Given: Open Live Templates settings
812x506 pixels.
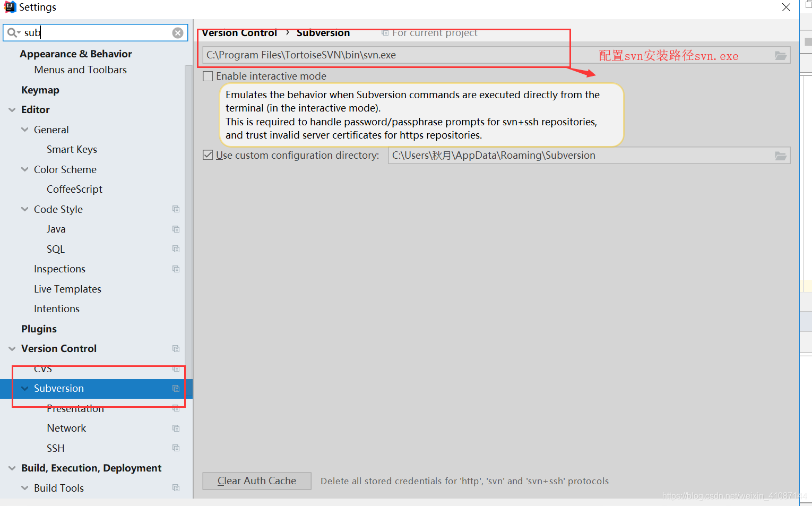Looking at the screenshot, I should (x=67, y=289).
